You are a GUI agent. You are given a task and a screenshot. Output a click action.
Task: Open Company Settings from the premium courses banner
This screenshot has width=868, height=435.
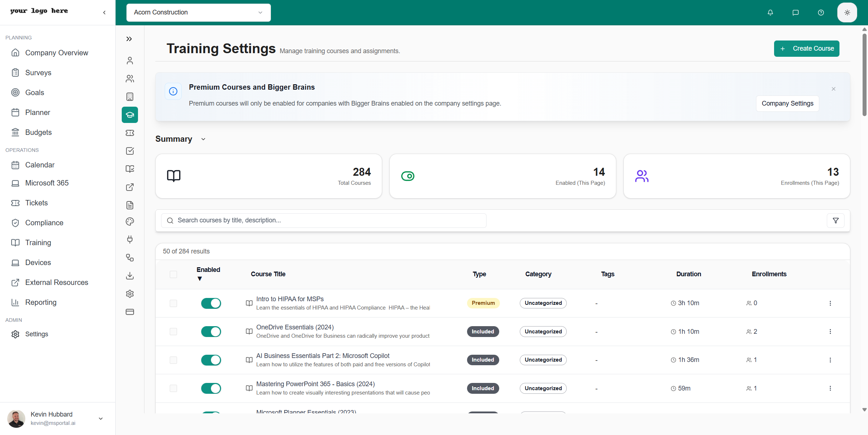pos(787,103)
